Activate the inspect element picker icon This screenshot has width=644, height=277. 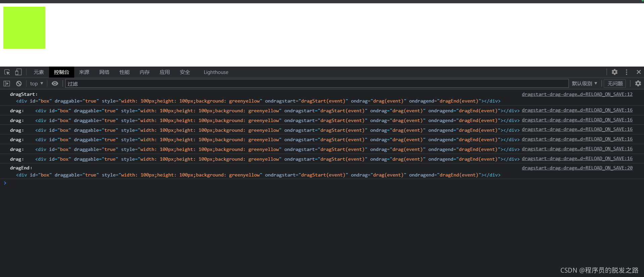click(7, 72)
